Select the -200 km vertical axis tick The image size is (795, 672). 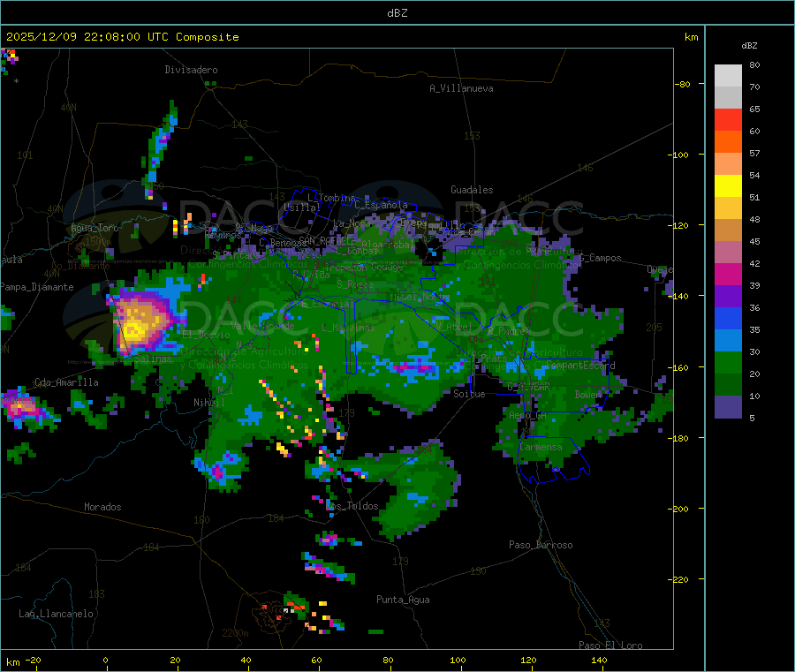click(x=678, y=509)
